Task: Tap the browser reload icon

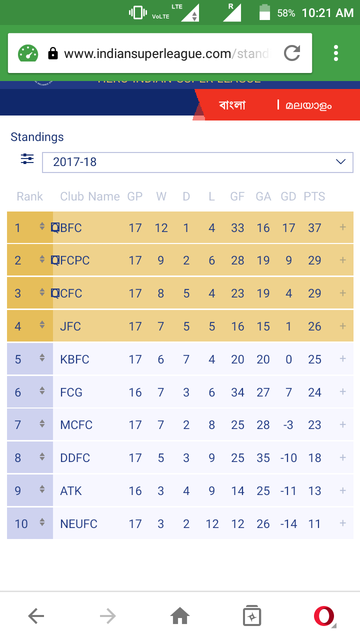Action: 292,53
